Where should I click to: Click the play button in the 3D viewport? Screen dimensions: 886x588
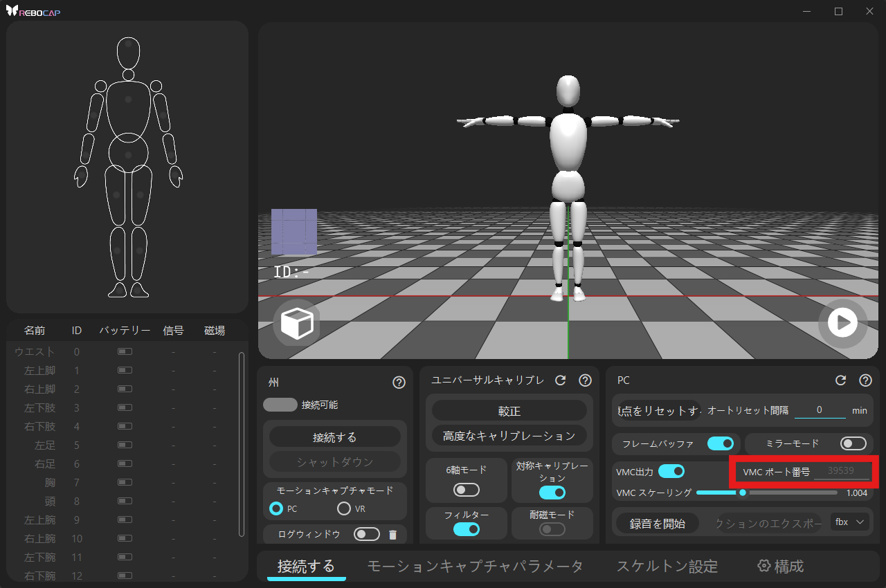(x=842, y=322)
